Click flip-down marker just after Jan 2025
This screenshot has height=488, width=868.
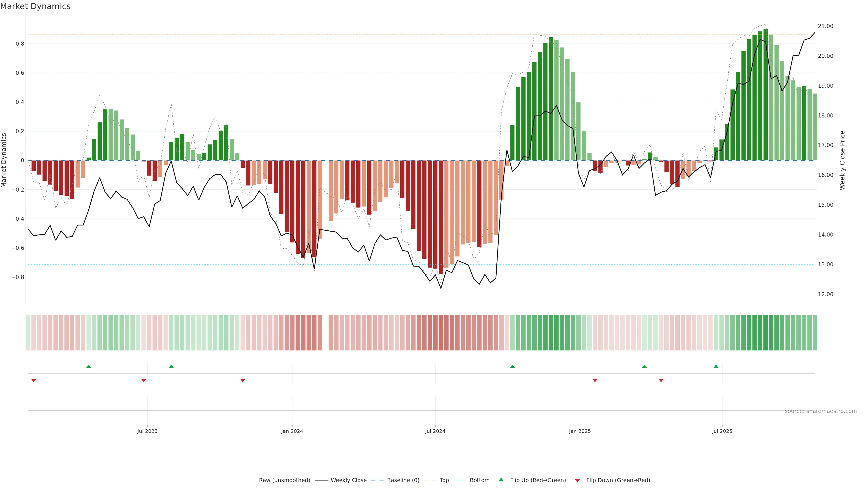tap(595, 380)
